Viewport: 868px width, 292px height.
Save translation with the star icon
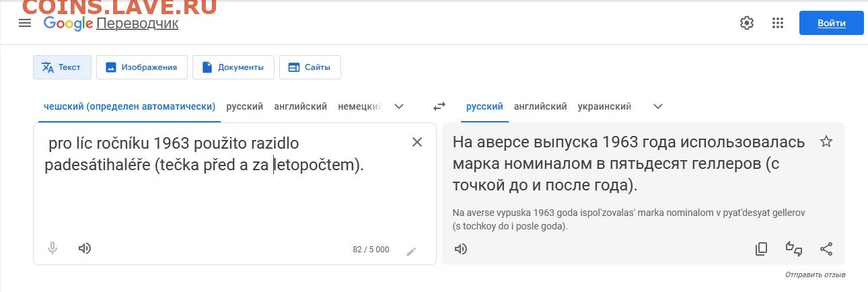point(826,141)
